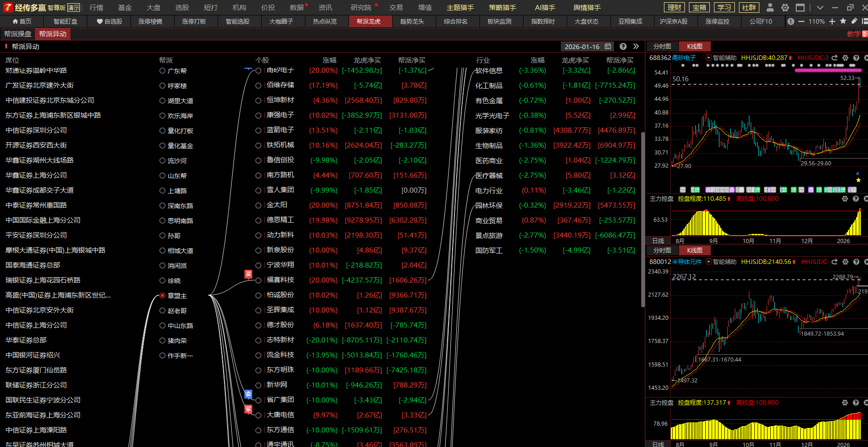Screen dimensions: 868x447
Task: Select the 赵老哥 radio button
Action: point(162,311)
